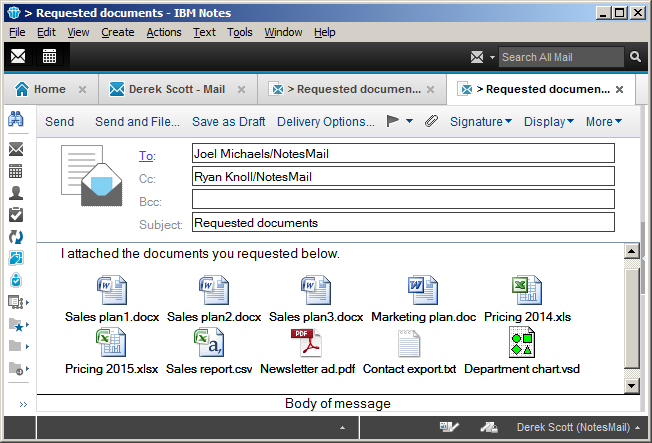652x443 pixels.
Task: Click the Send button
Action: point(60,122)
